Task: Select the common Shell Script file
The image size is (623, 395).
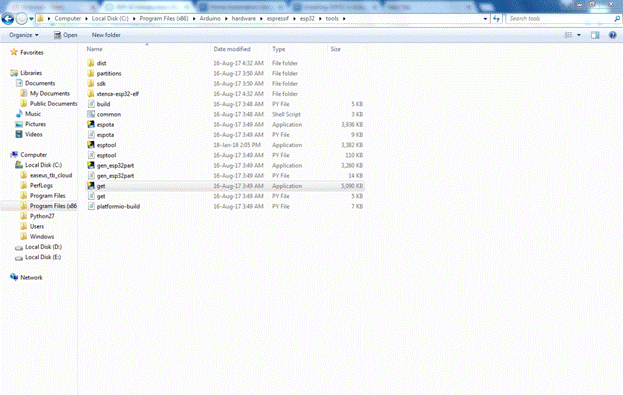Action: click(x=225, y=114)
